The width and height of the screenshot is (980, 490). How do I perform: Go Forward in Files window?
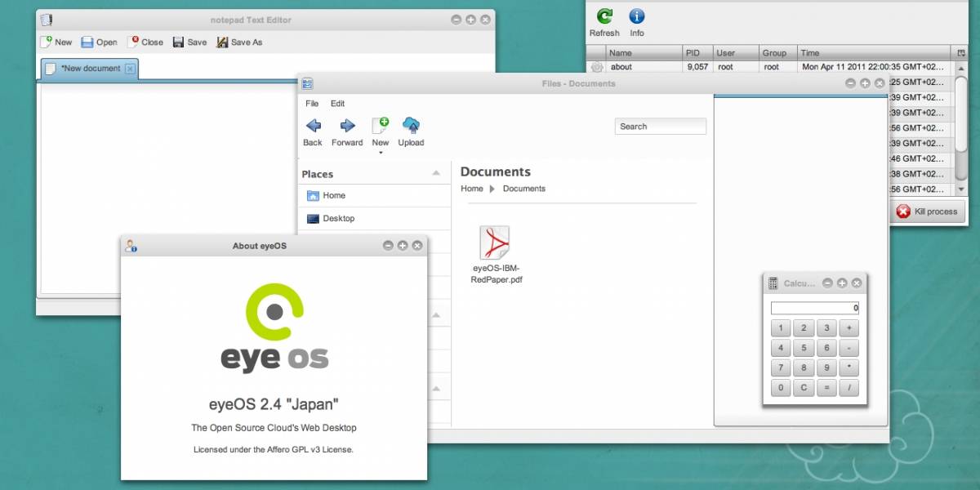[347, 132]
